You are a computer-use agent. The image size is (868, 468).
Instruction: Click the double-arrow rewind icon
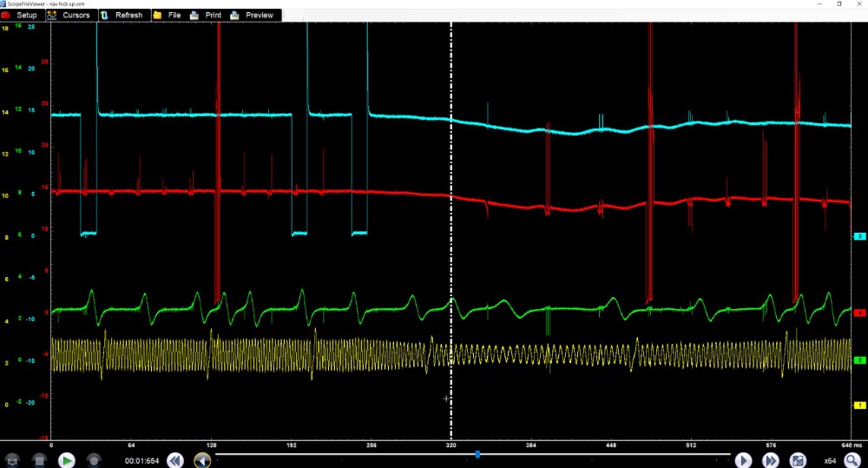pos(174,460)
